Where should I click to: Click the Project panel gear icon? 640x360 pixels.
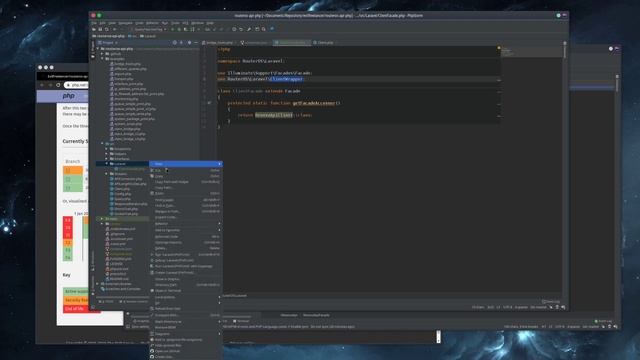click(189, 42)
